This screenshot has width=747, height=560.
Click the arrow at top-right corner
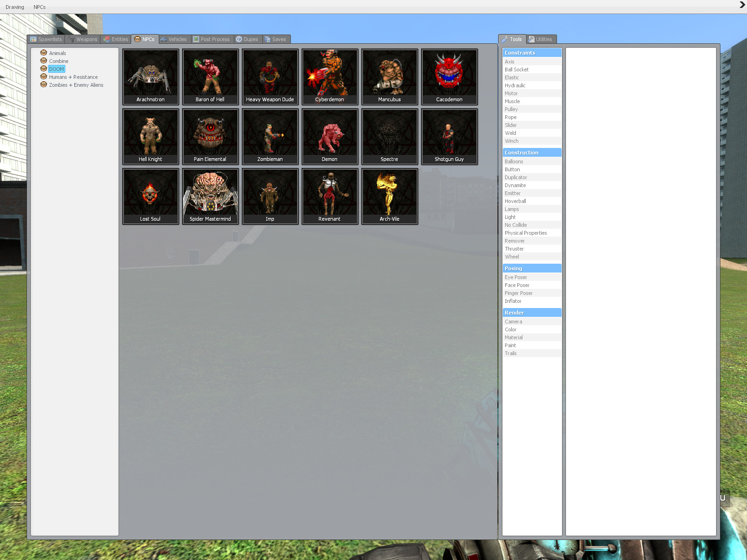[742, 5]
